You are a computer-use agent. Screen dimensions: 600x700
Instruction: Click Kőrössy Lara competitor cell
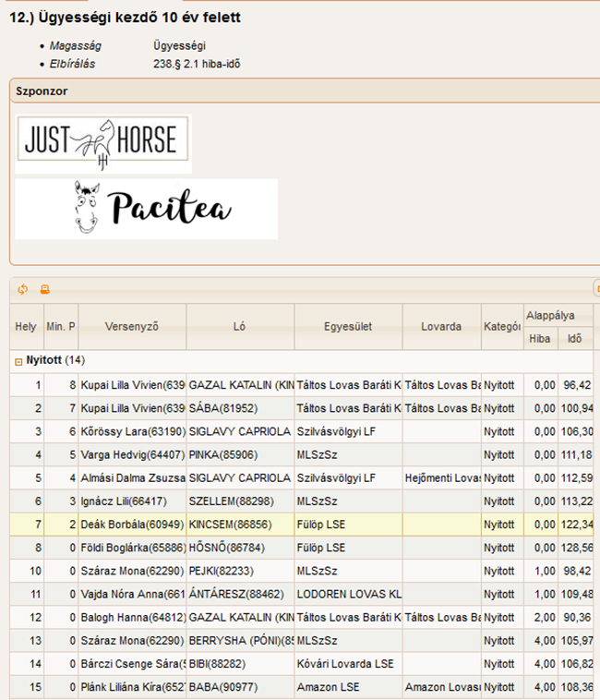pos(132,431)
